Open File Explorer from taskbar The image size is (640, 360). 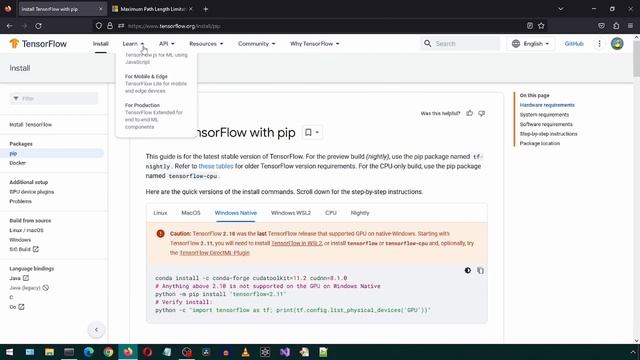[x=49, y=352]
